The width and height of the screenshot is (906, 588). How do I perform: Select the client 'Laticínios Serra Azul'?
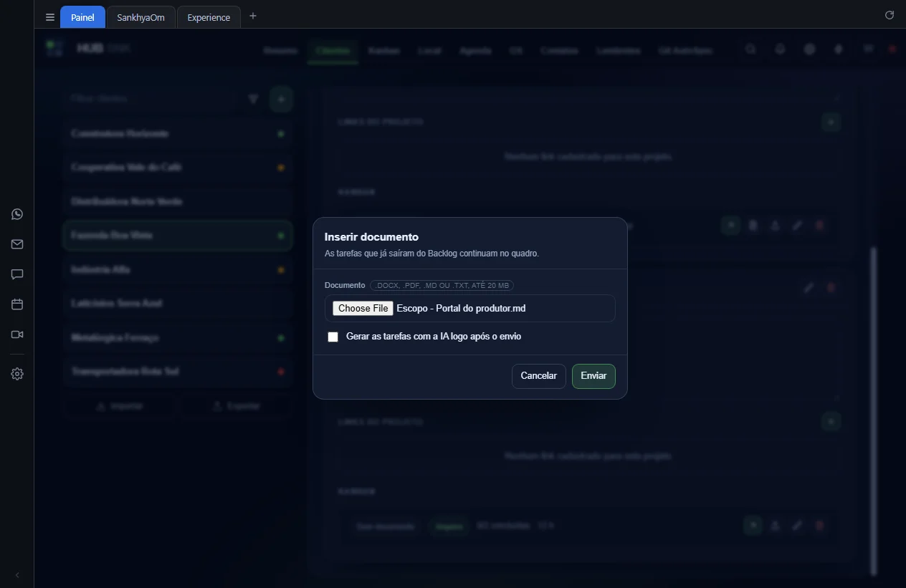[178, 304]
